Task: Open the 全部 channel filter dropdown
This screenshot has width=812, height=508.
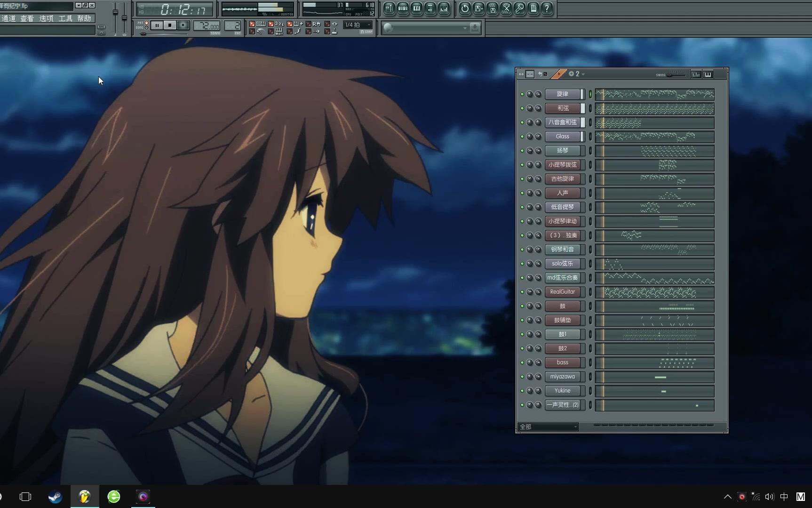Action: coord(548,427)
